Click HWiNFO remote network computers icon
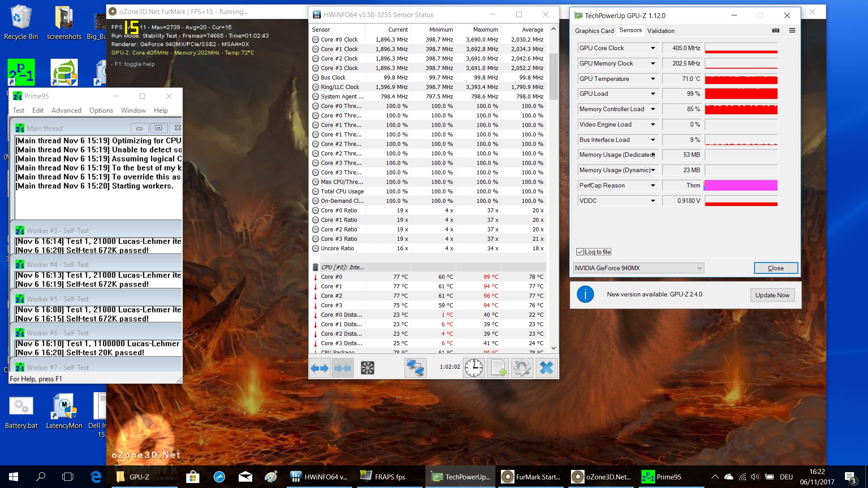Screen dimensions: 868x488 coord(415,368)
